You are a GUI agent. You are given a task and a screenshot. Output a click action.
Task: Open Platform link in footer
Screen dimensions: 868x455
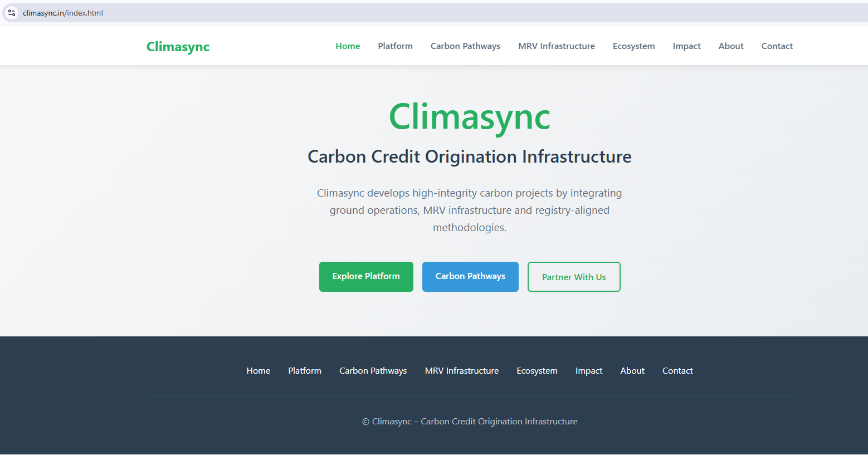pos(305,371)
